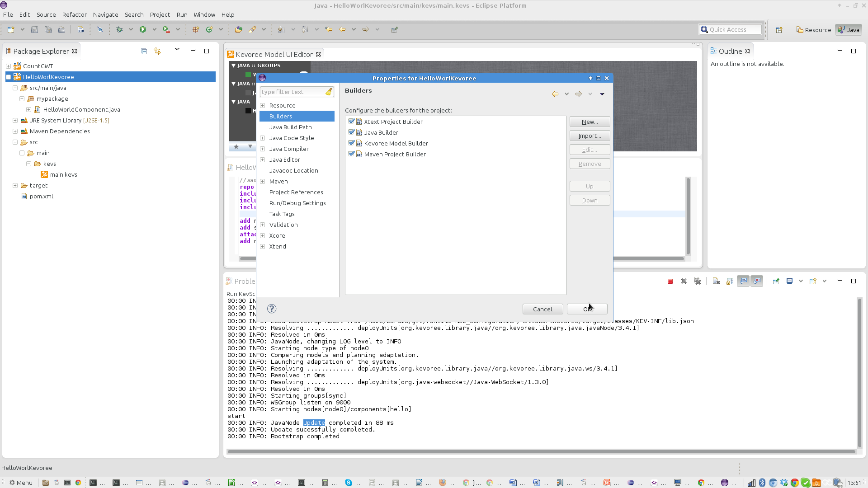Open the File menu

point(8,14)
